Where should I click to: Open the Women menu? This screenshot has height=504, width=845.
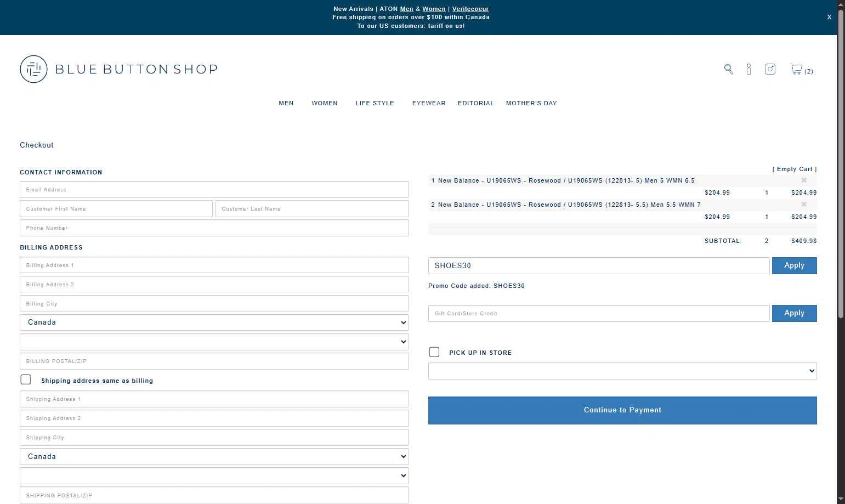click(325, 103)
